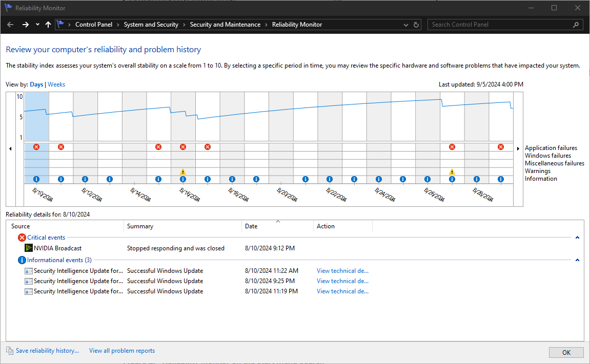The height and width of the screenshot is (364, 590).
Task: Switch view to Weeks
Action: pyautogui.click(x=56, y=84)
